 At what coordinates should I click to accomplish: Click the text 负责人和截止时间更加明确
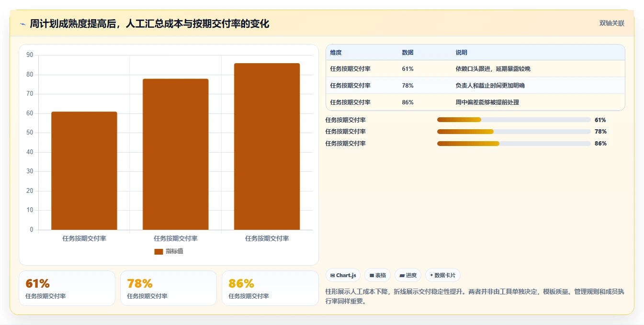pos(490,86)
